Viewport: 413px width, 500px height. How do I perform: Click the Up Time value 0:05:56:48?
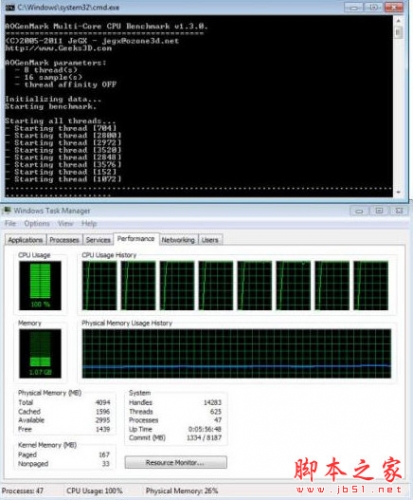coord(205,429)
